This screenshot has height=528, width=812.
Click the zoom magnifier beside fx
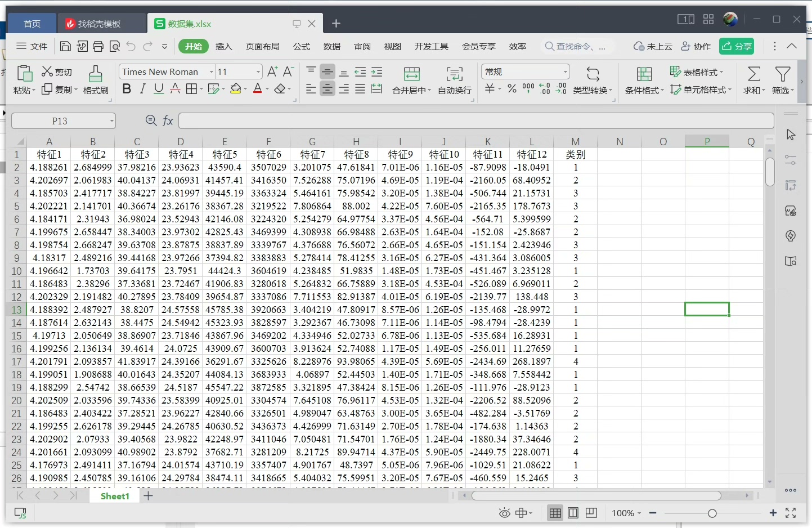pyautogui.click(x=151, y=120)
